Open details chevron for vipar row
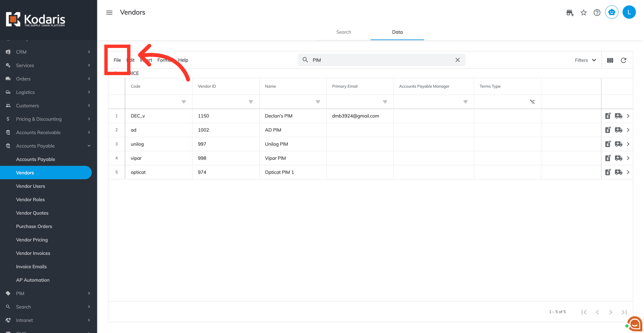Screen dimensions: 644x333 tap(628, 158)
